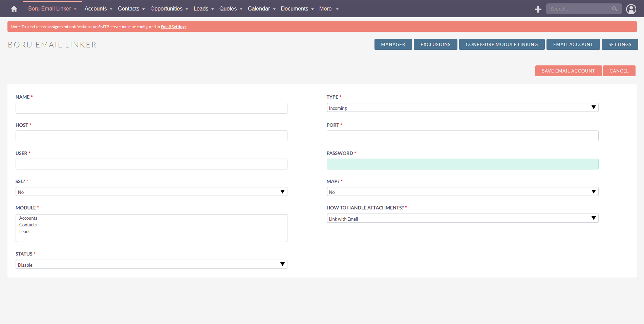The image size is (644, 324).
Task: Cancel the email account form
Action: pyautogui.click(x=619, y=71)
